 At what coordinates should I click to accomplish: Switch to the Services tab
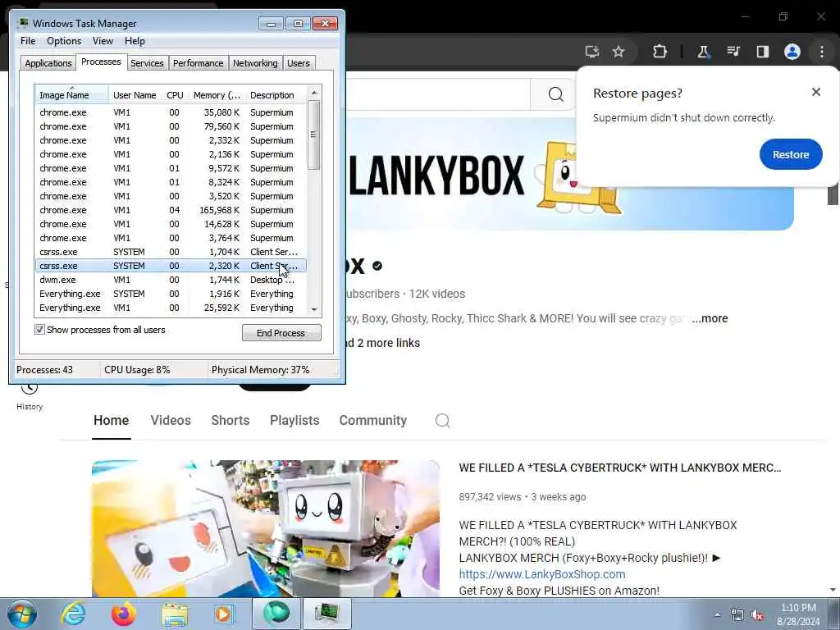point(147,63)
